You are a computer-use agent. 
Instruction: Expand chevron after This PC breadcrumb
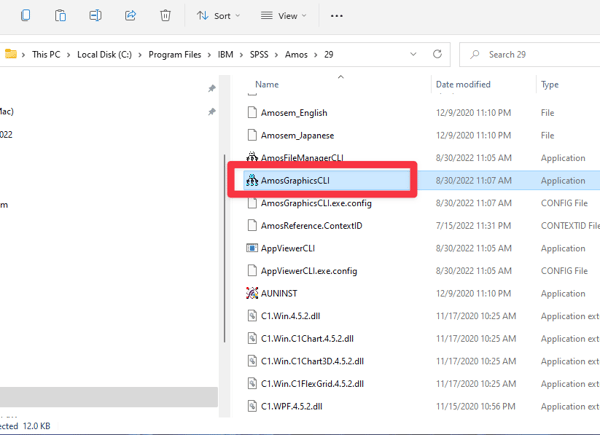[68, 55]
